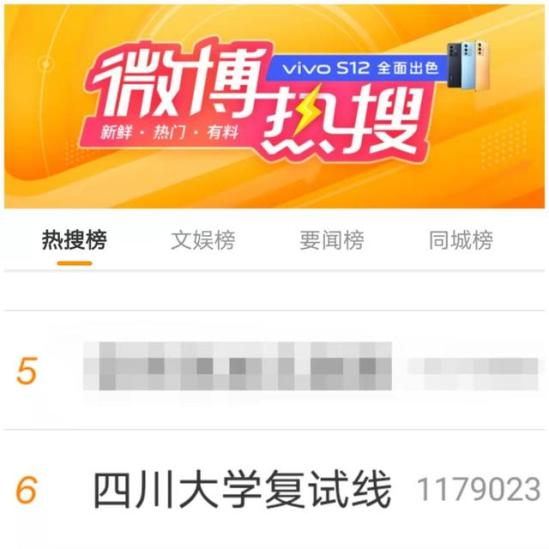Click the heat count 1179023
The image size is (549, 549).
click(479, 489)
